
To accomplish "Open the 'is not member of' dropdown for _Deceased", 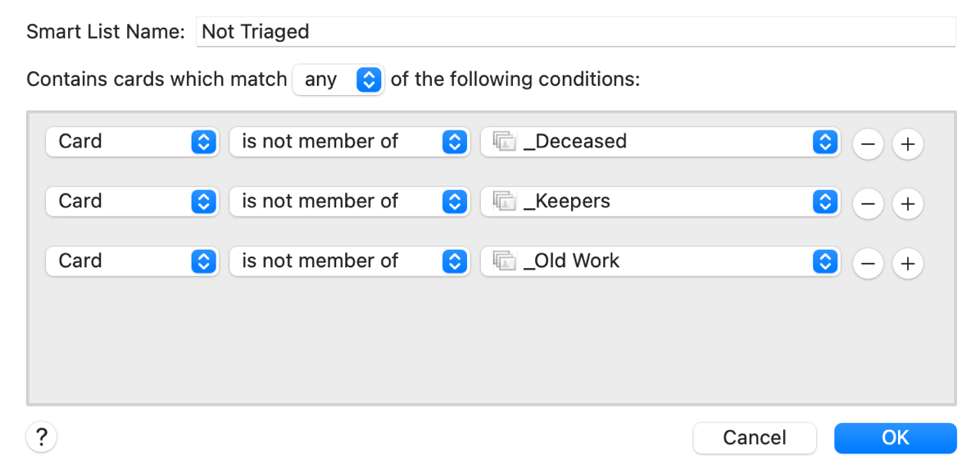I will [349, 142].
